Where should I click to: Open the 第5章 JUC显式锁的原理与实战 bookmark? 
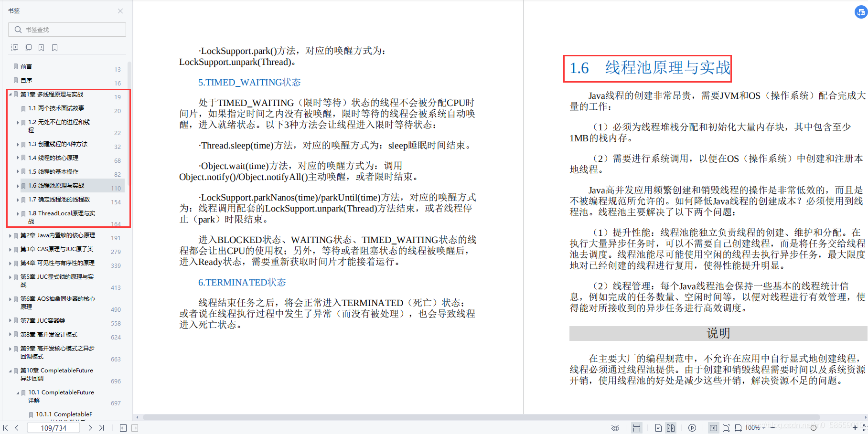click(57, 281)
